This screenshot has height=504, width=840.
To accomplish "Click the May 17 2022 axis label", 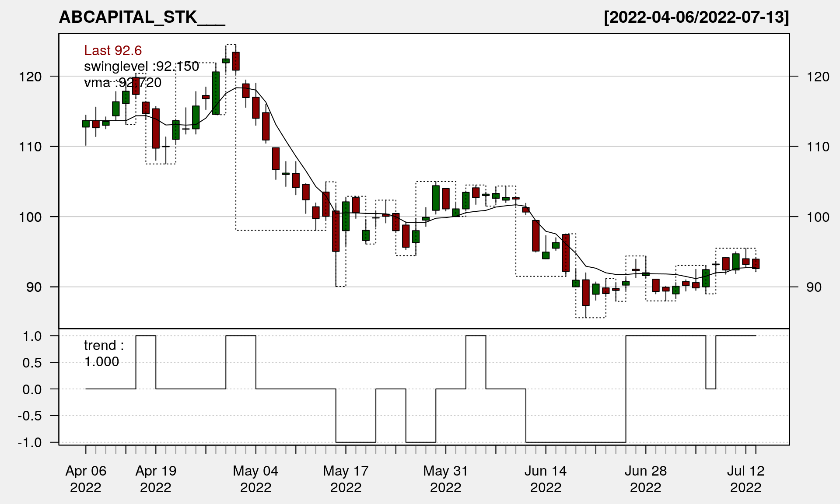I will tap(346, 479).
